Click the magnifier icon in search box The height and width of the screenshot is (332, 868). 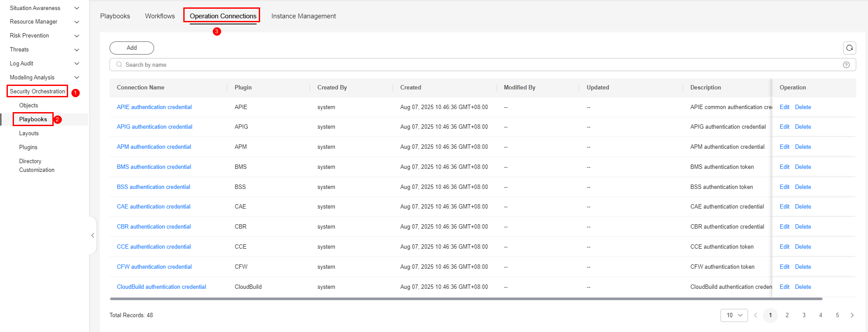tap(119, 65)
